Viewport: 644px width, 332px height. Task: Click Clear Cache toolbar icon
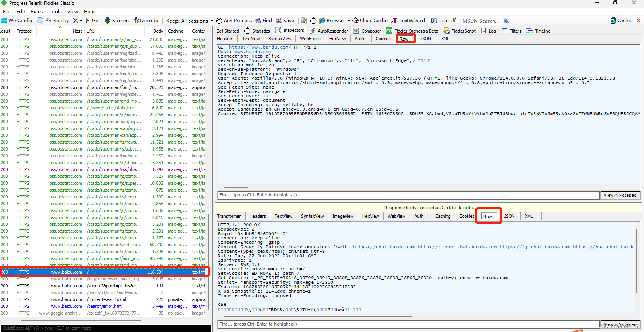tap(355, 21)
